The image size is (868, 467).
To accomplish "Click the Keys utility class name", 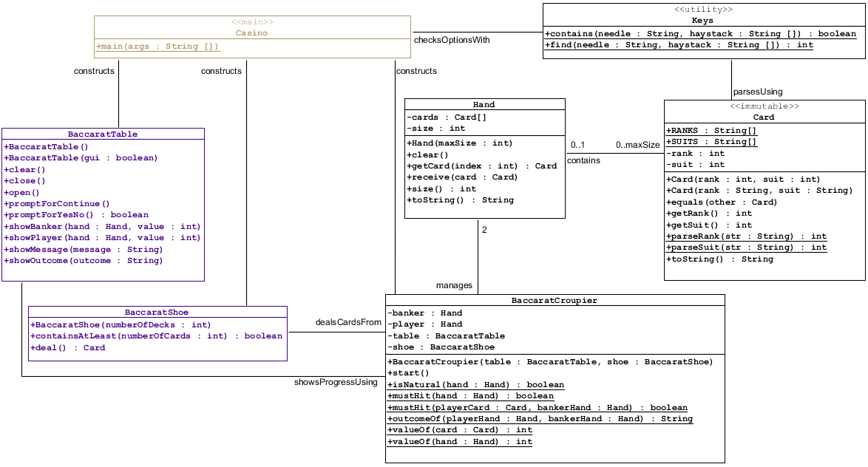I will pos(702,21).
